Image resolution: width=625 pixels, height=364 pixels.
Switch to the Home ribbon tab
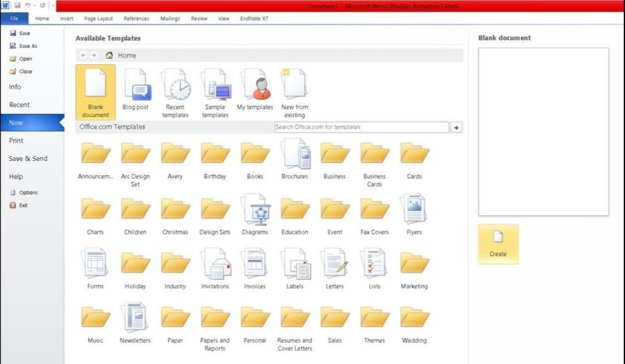[42, 18]
